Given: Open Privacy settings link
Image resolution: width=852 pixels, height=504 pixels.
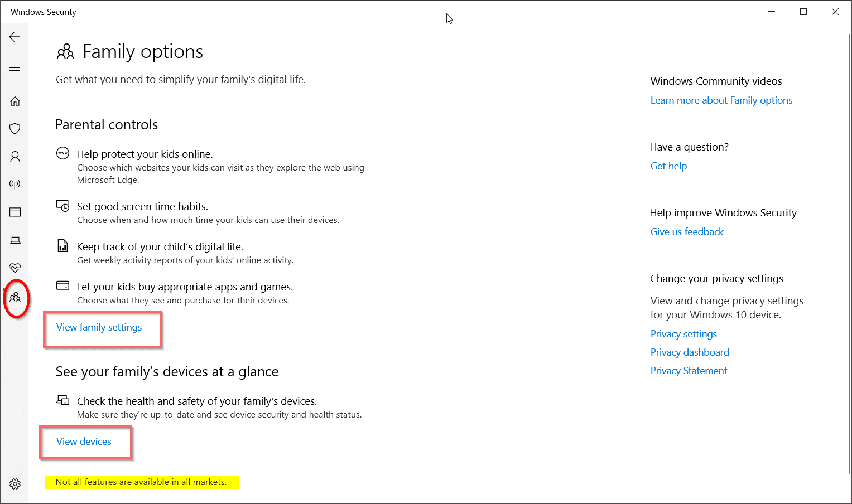Looking at the screenshot, I should 683,334.
